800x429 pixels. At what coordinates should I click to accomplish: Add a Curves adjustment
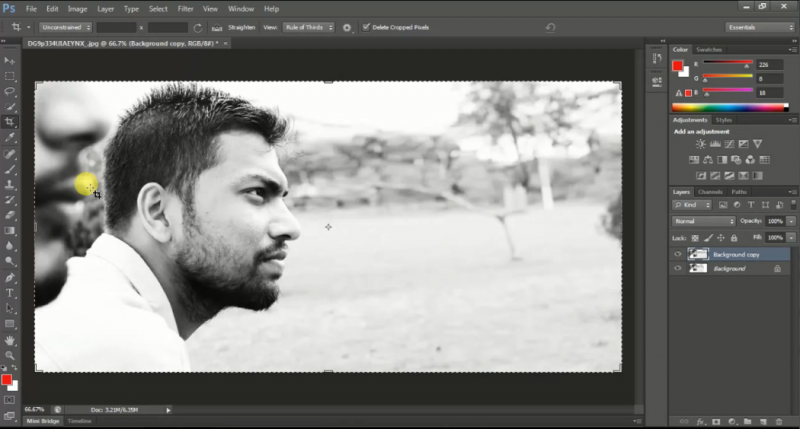pyautogui.click(x=730, y=144)
